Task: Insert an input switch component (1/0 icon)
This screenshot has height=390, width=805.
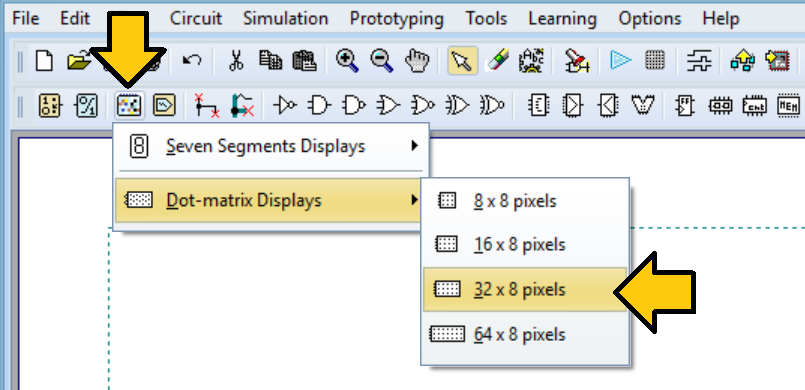Action: pos(50,106)
